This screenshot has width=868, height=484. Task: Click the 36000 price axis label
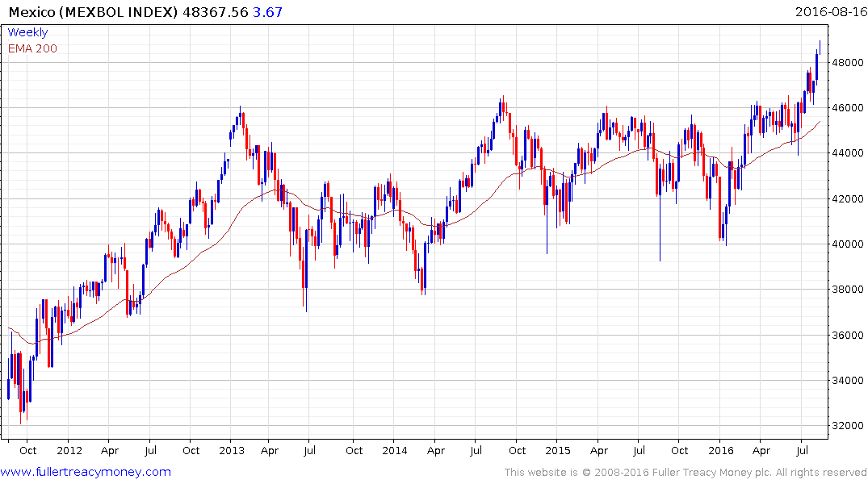(x=848, y=336)
